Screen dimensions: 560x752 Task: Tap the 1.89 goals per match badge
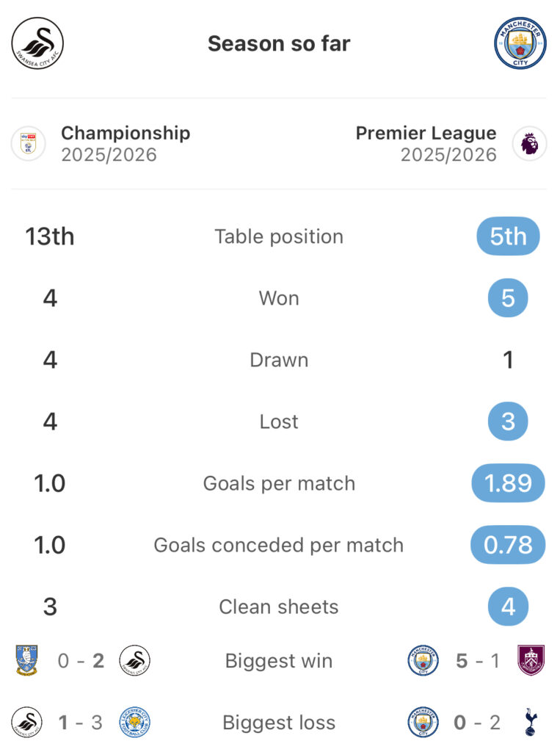coord(508,483)
